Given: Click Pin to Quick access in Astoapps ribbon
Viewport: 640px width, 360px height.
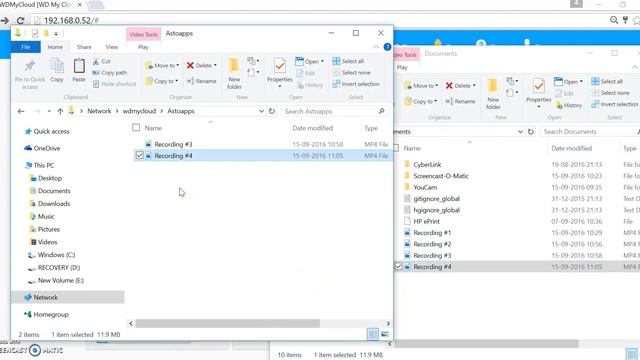Looking at the screenshot, I should 29,74.
